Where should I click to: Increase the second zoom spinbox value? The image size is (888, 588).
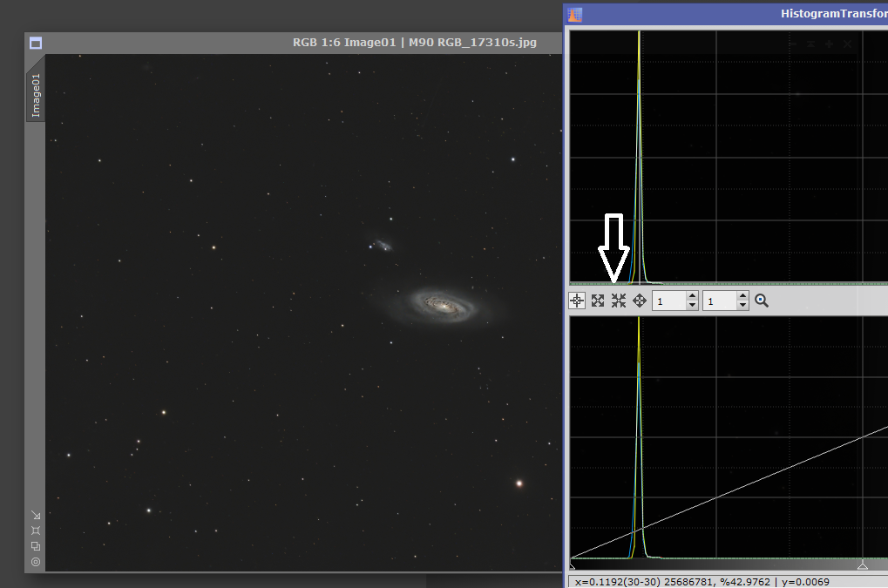743,296
